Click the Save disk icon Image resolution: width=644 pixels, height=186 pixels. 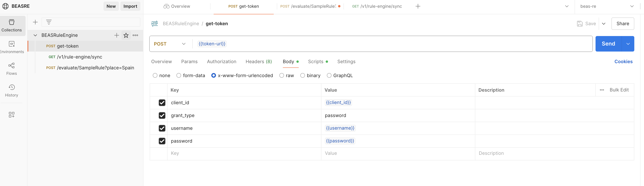point(580,23)
